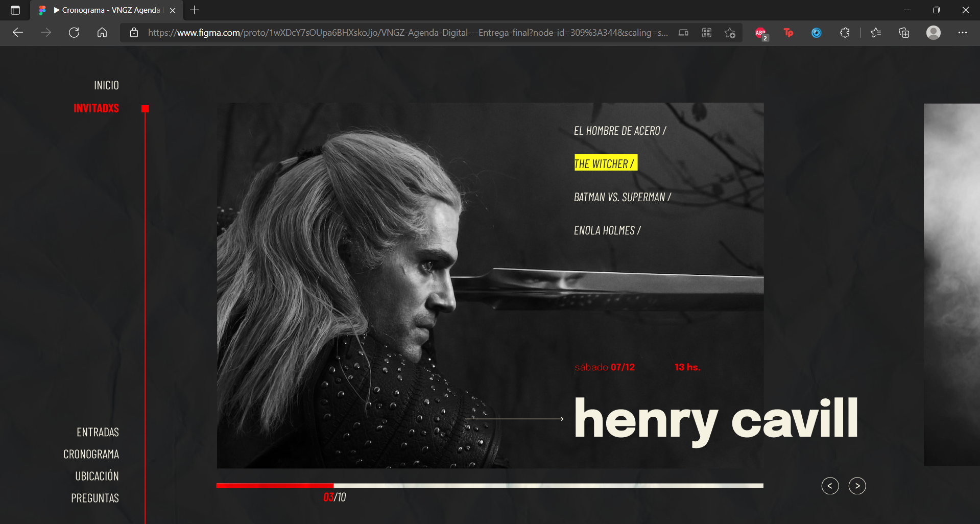Open the red Tp extension

[788, 33]
